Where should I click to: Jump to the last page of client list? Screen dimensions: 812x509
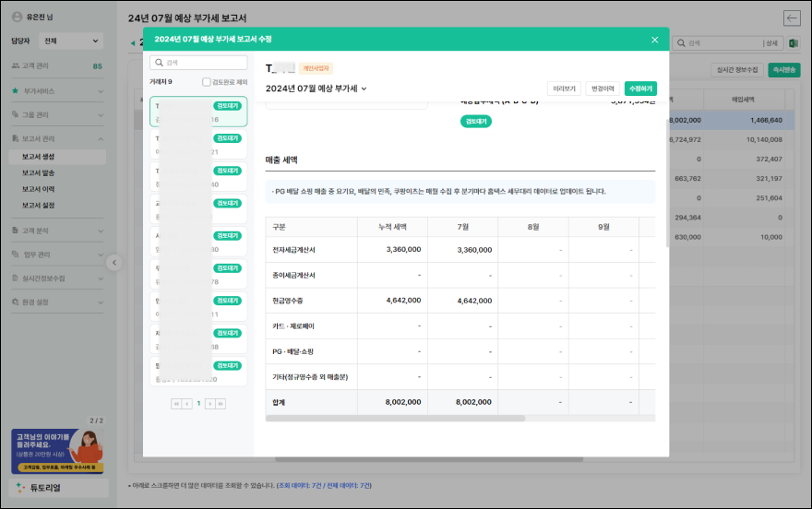click(221, 404)
